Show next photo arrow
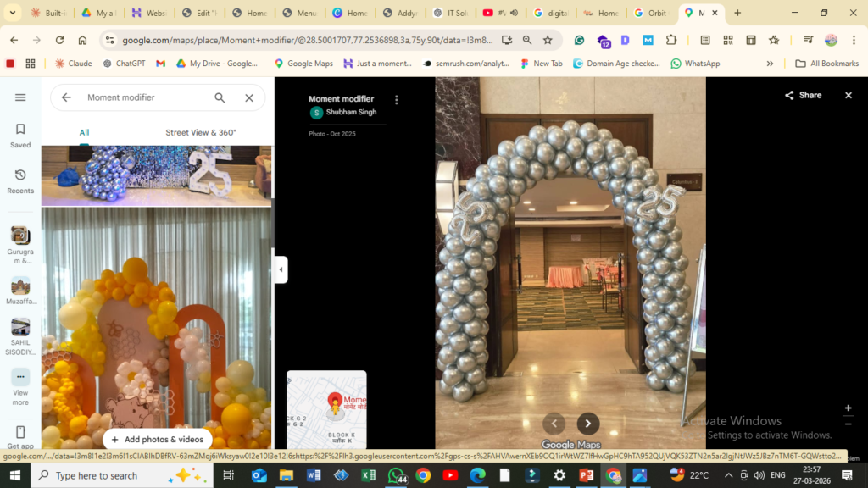 pos(588,424)
